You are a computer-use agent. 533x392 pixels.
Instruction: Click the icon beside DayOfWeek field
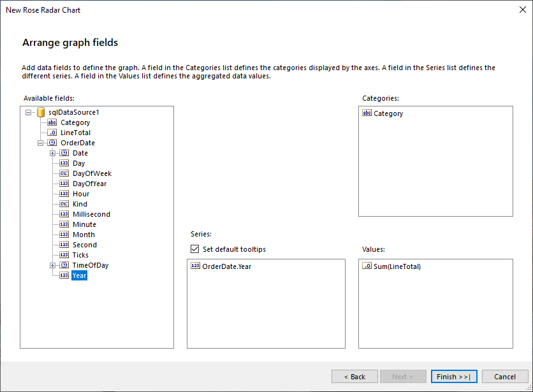63,173
